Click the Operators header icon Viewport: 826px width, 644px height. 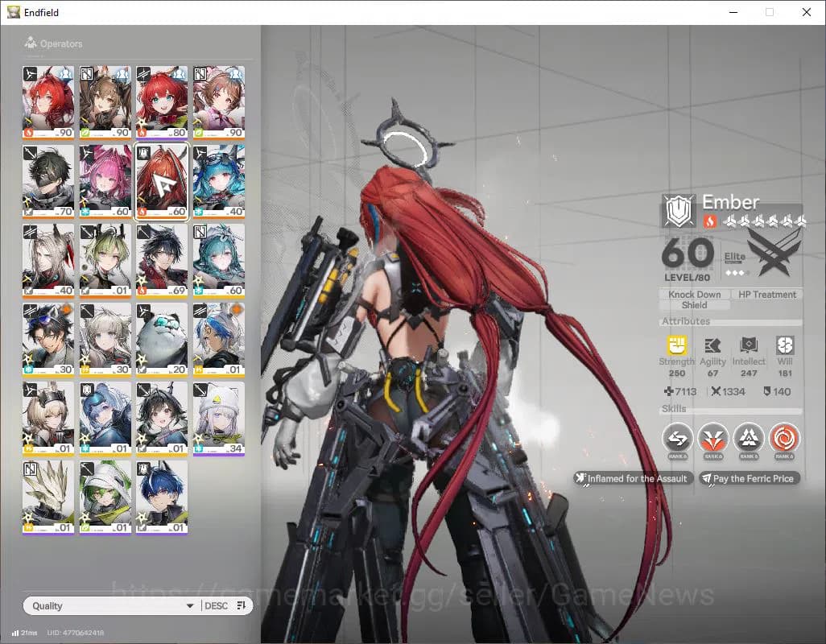tap(31, 43)
